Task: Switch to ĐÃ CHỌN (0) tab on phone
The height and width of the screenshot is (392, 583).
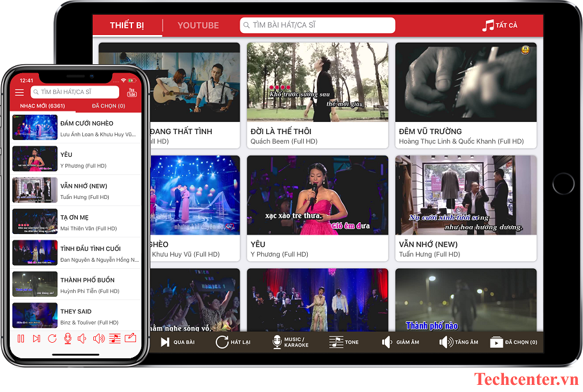Action: [108, 106]
